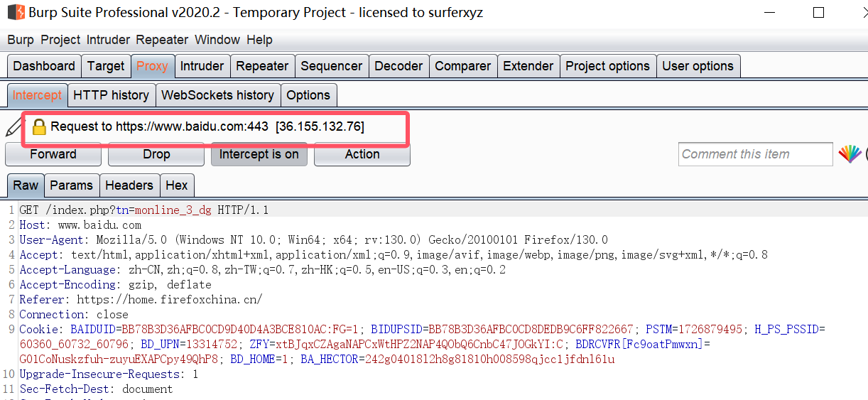Open the Repeater menu in menu bar
Screen dimensions: 868x400
tap(162, 40)
